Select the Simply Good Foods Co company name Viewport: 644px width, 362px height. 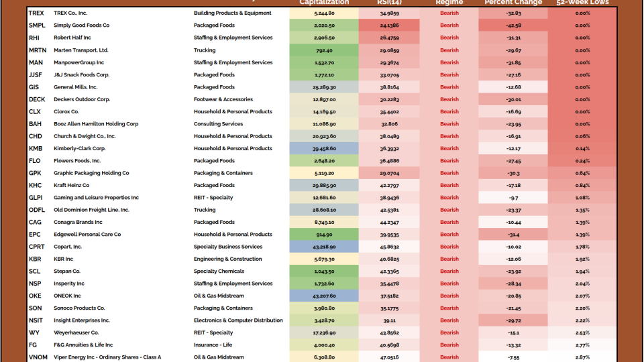[81, 25]
